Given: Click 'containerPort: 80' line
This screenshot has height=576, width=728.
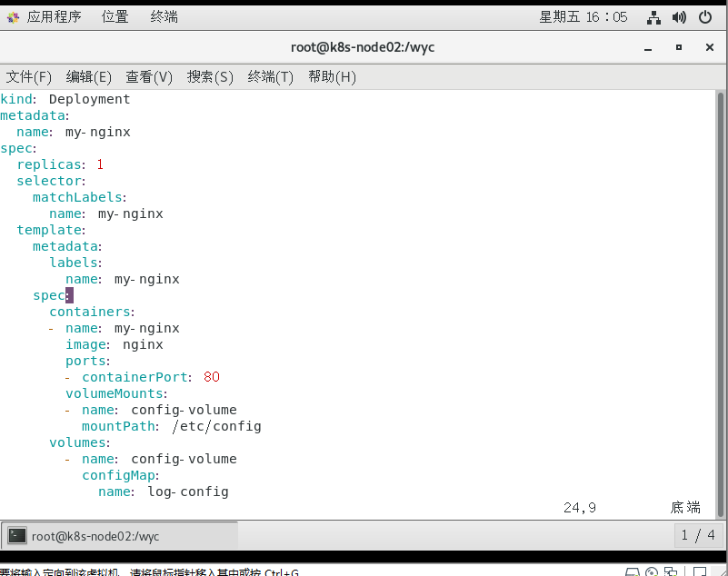Looking at the screenshot, I should click(x=143, y=377).
